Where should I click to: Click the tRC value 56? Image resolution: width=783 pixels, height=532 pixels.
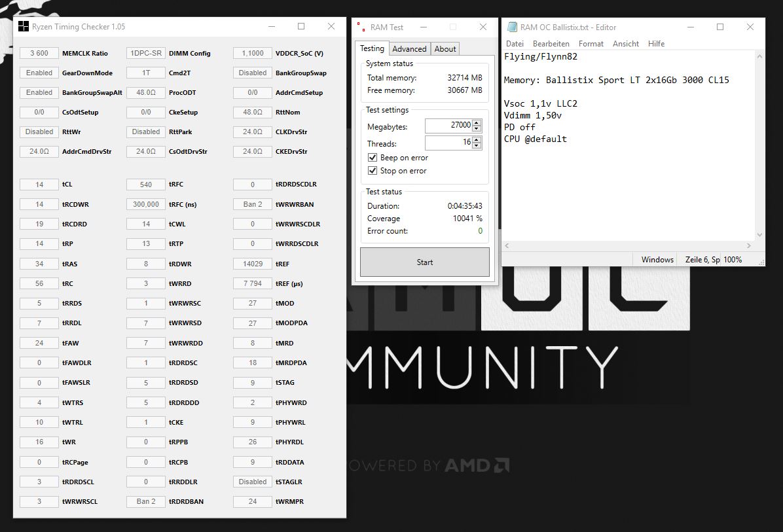pyautogui.click(x=39, y=283)
